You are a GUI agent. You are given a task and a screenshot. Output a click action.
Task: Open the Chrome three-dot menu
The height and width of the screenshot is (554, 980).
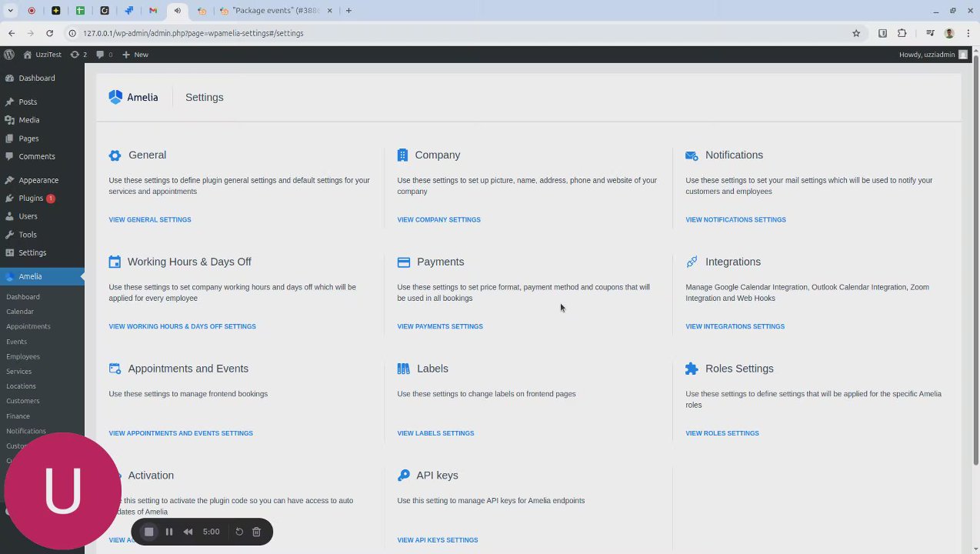click(968, 33)
